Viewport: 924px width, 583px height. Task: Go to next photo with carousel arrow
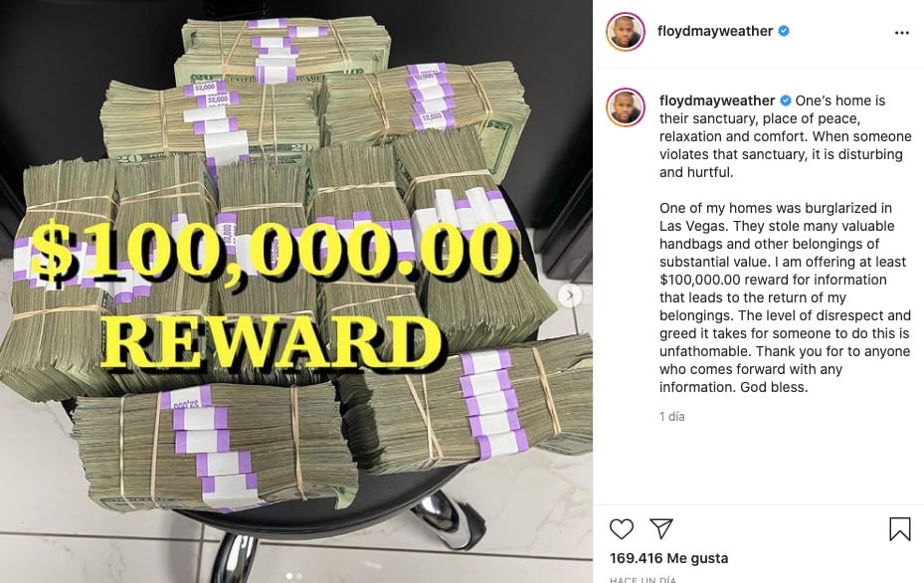pyautogui.click(x=570, y=295)
